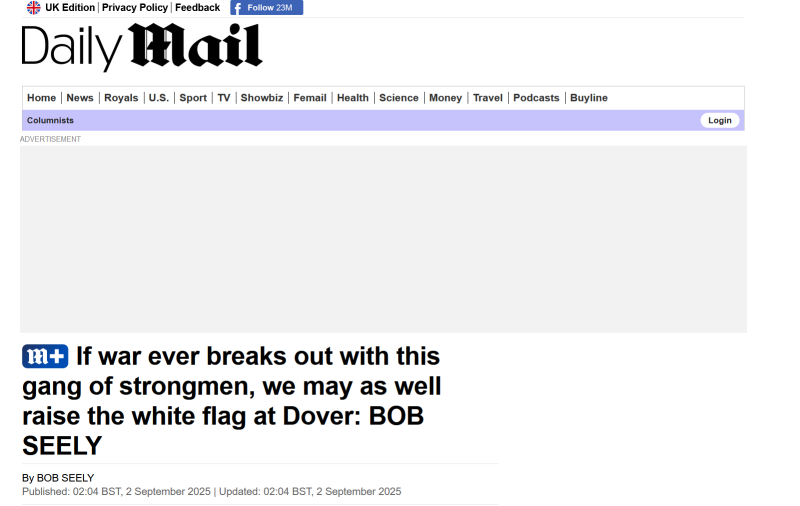Viewport: 800px width, 506px height.
Task: Click the Daily Mail logo
Action: [142, 48]
